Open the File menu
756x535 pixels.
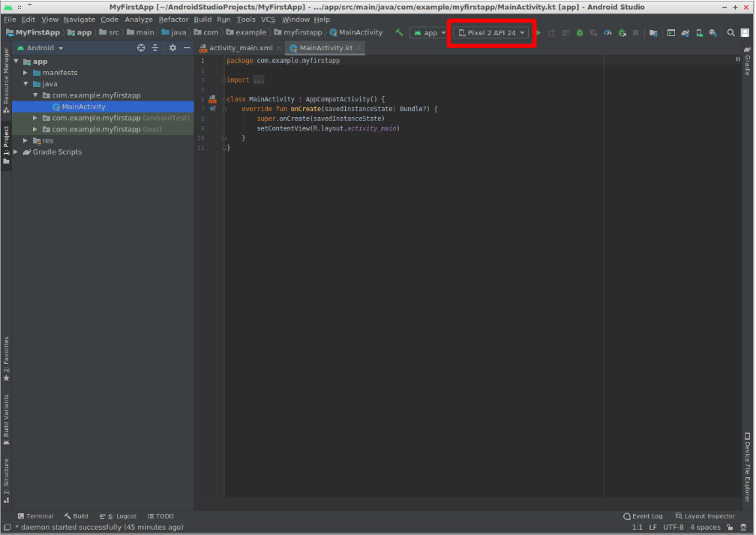(10, 20)
